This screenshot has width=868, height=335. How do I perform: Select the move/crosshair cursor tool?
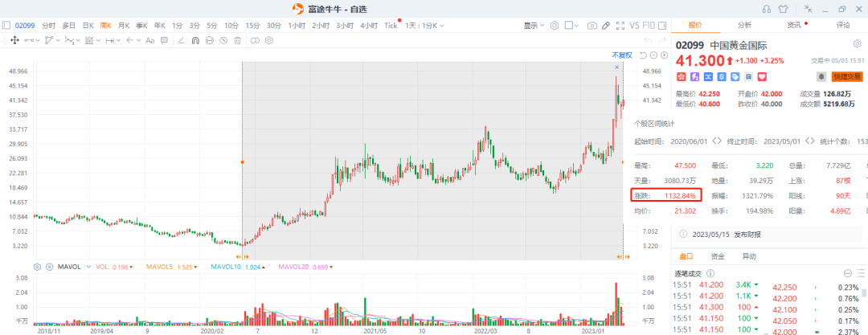[15, 40]
